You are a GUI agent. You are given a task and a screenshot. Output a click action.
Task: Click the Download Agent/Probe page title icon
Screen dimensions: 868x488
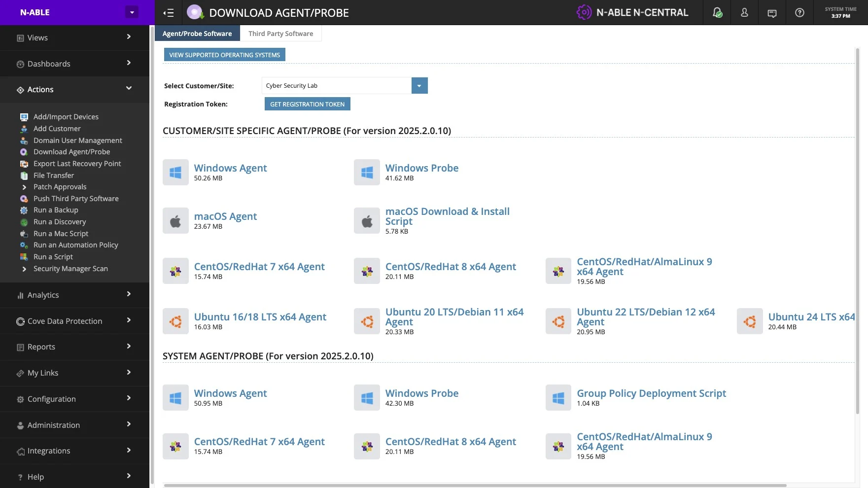pos(195,12)
